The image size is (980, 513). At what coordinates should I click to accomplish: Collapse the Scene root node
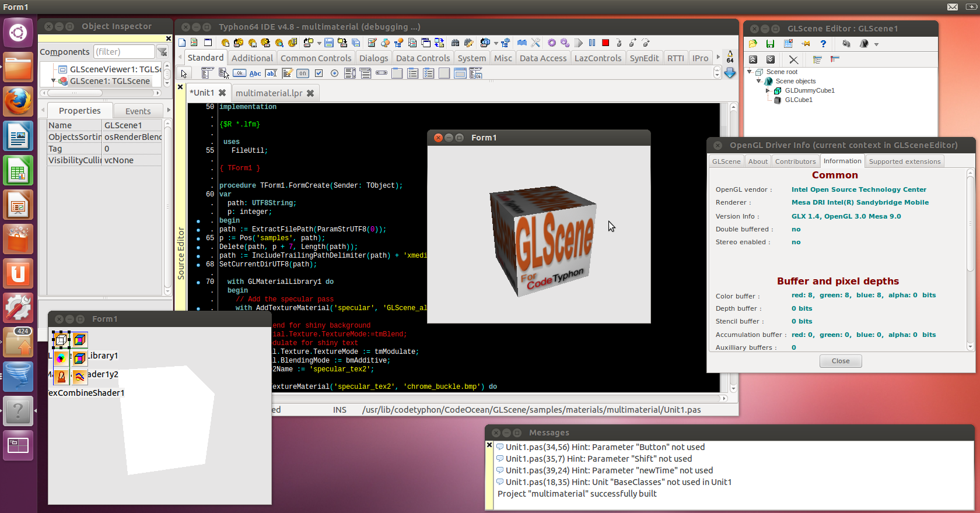(750, 72)
